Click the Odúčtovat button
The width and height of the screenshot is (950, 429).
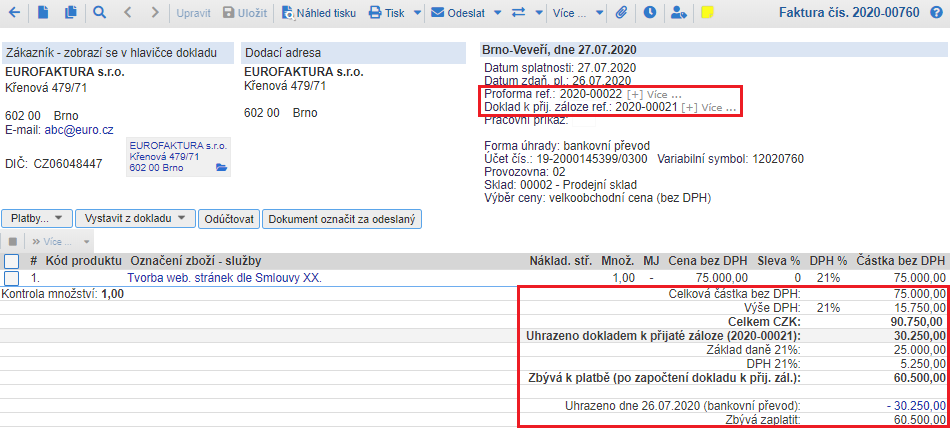click(x=229, y=218)
